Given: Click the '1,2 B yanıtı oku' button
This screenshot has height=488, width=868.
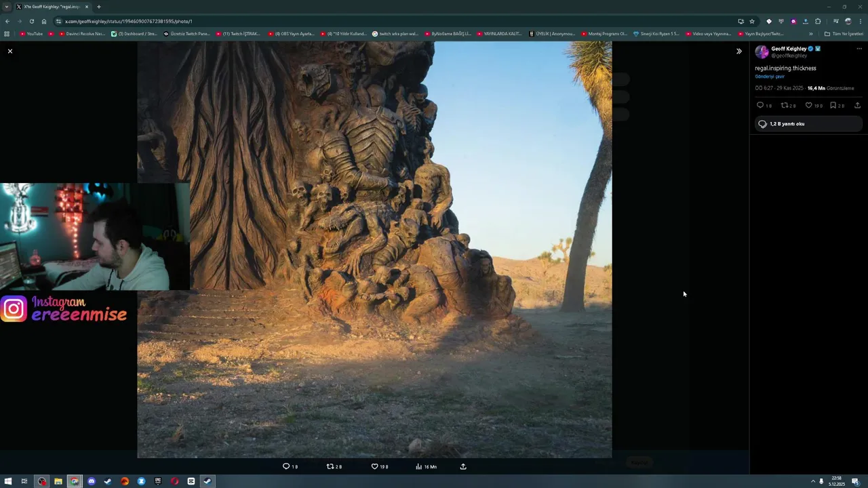Looking at the screenshot, I should pos(808,124).
